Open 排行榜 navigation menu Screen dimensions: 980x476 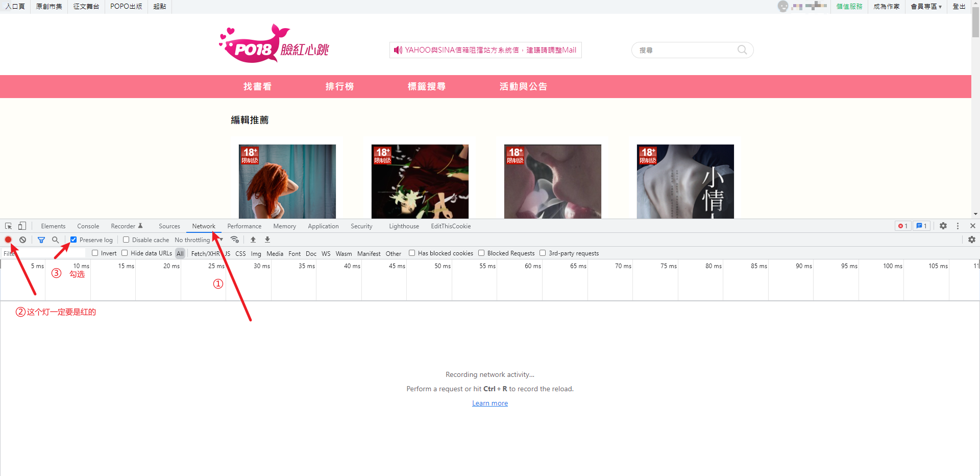[340, 86]
